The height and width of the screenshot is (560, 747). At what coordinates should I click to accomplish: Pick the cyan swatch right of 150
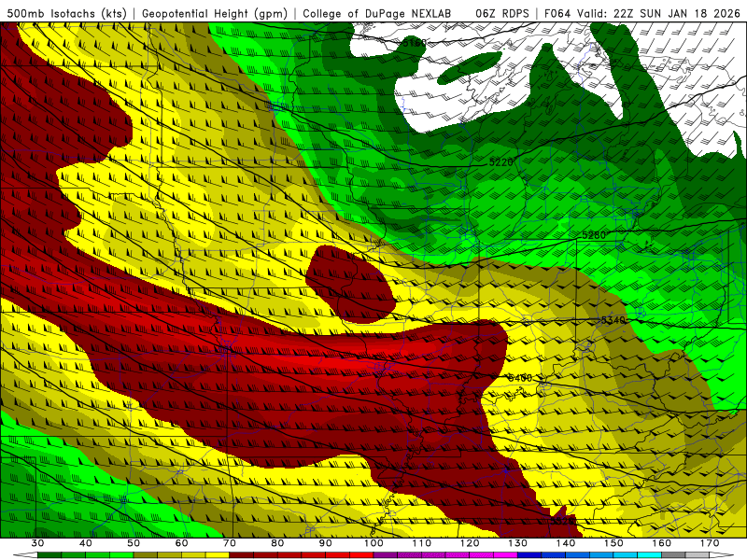[x=626, y=555]
